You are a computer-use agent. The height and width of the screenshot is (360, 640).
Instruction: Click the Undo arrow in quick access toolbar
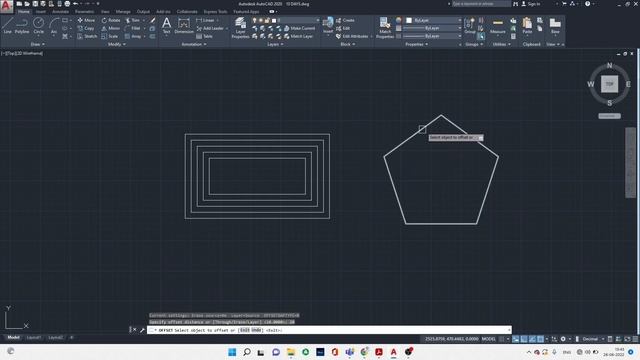[x=75, y=4]
